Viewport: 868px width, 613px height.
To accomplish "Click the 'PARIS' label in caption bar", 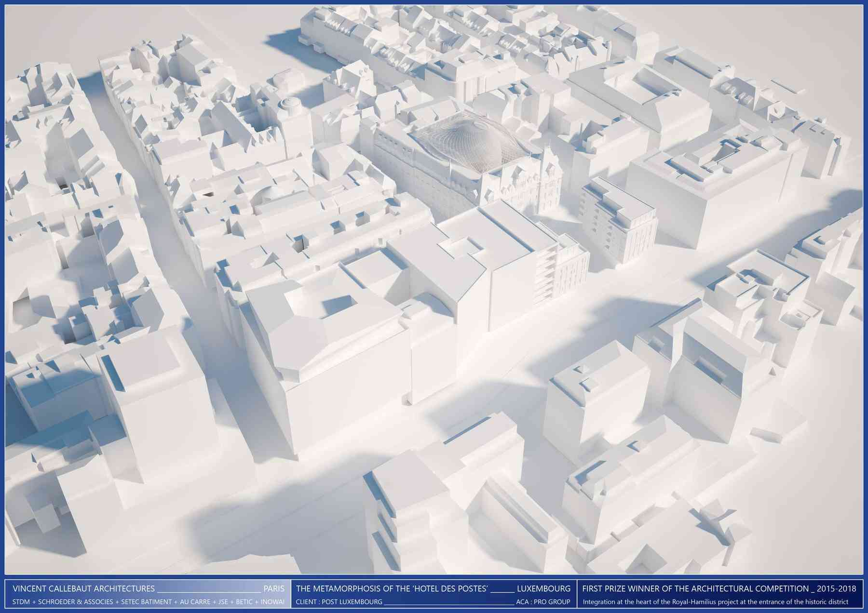I will (274, 588).
